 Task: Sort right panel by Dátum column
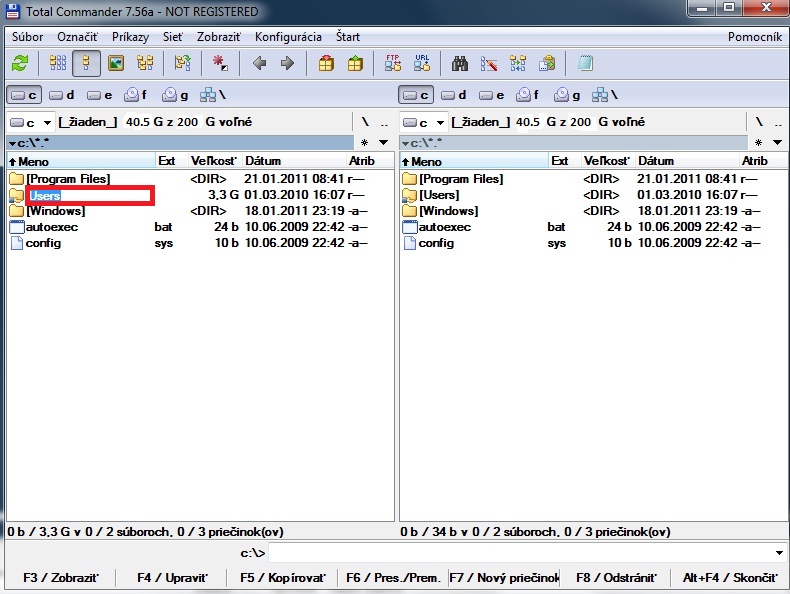click(687, 161)
